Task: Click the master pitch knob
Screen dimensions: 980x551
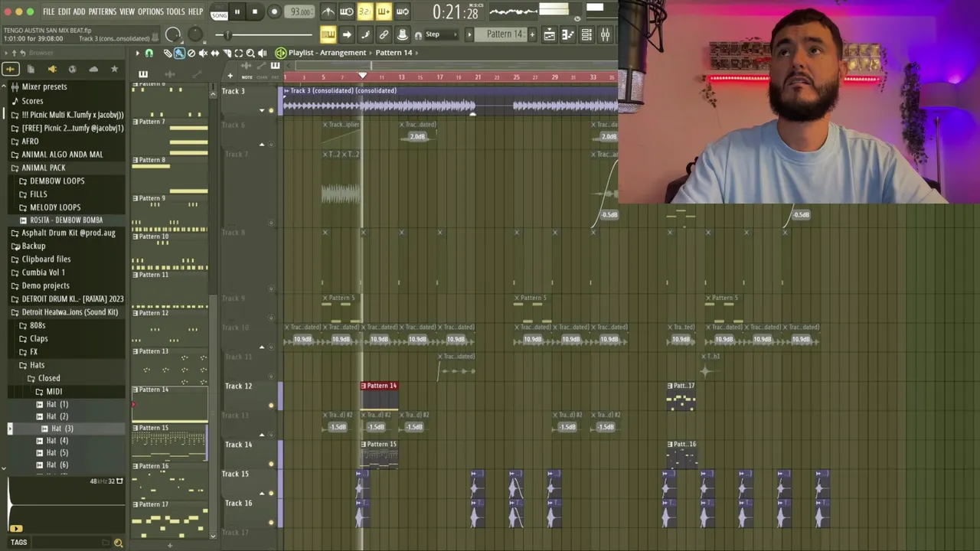Action: [x=195, y=34]
